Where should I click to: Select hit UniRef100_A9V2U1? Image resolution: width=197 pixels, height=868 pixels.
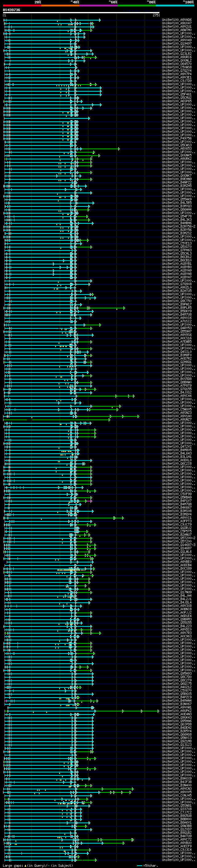[177, 26]
